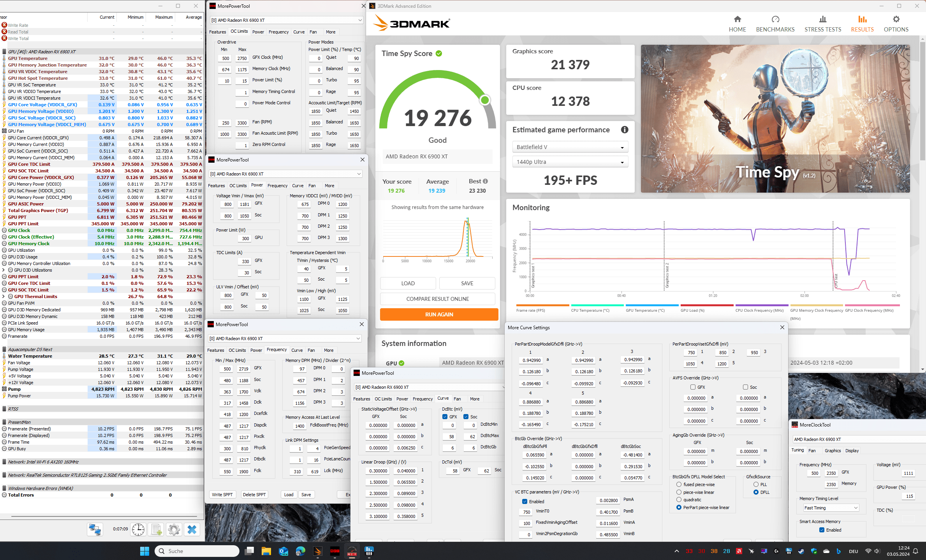Open the Windows Start menu
Viewport: 926px width, 560px height.
[144, 551]
